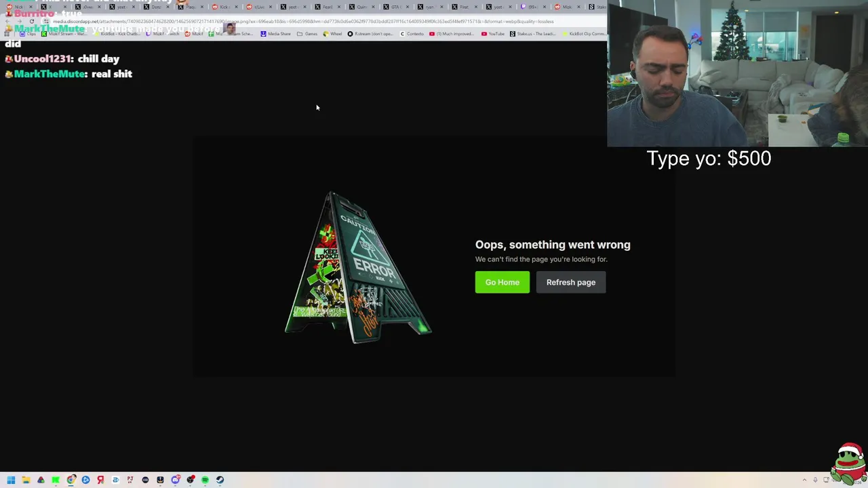Open the Games bookmarks folder
This screenshot has height=488, width=868.
tap(307, 34)
